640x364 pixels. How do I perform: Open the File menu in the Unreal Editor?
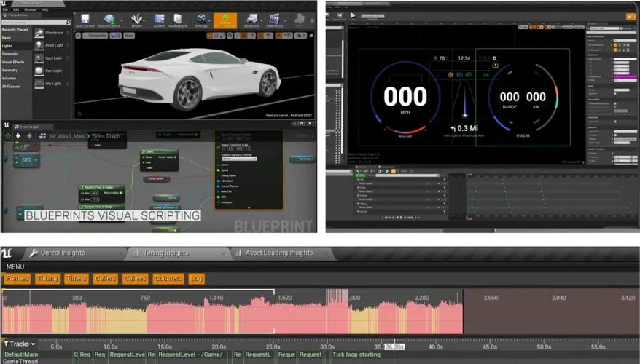[x=5, y=9]
